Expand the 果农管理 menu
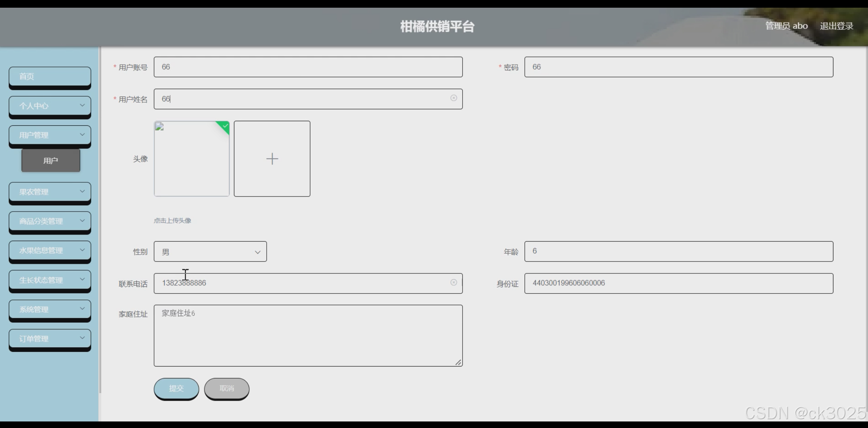 click(x=50, y=192)
